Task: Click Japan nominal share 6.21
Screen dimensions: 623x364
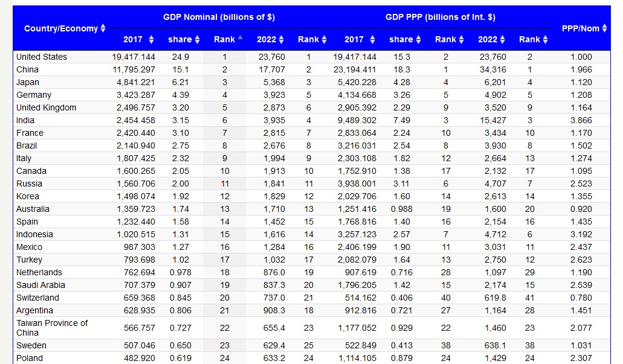Action: coord(181,82)
